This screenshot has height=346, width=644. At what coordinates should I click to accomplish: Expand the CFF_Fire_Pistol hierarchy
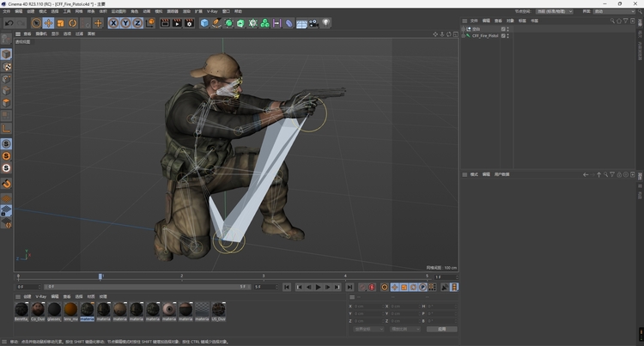click(464, 36)
